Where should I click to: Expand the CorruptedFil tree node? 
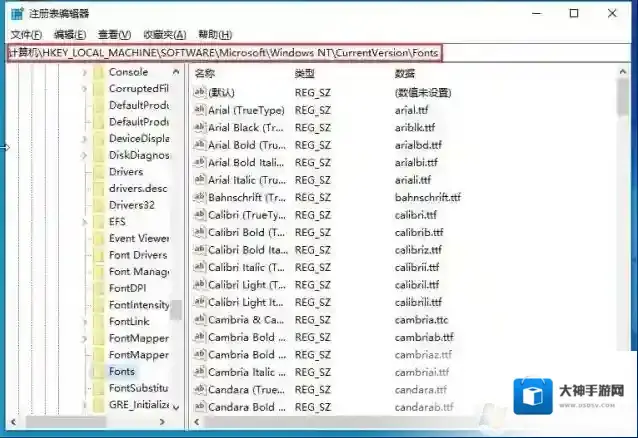pos(85,89)
